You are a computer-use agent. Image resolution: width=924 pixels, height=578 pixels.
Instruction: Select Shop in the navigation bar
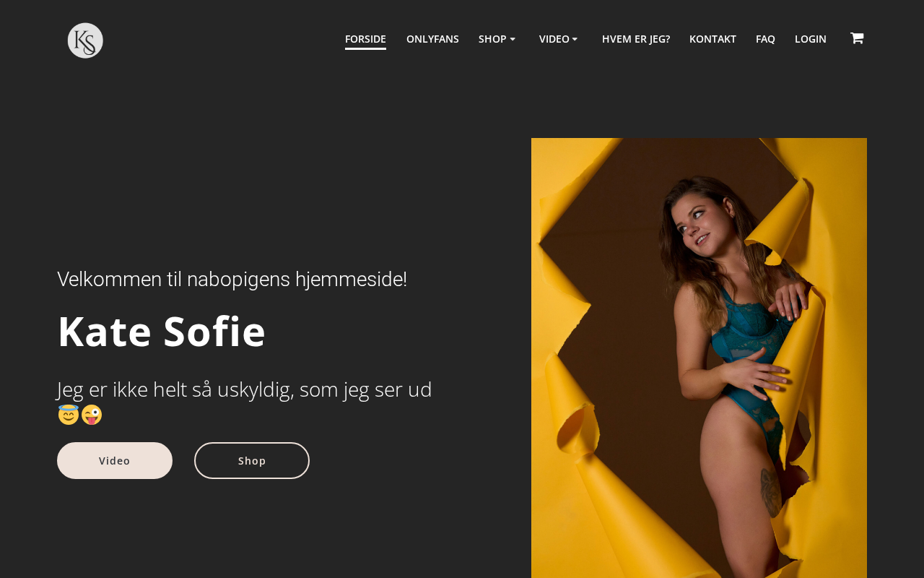(492, 39)
